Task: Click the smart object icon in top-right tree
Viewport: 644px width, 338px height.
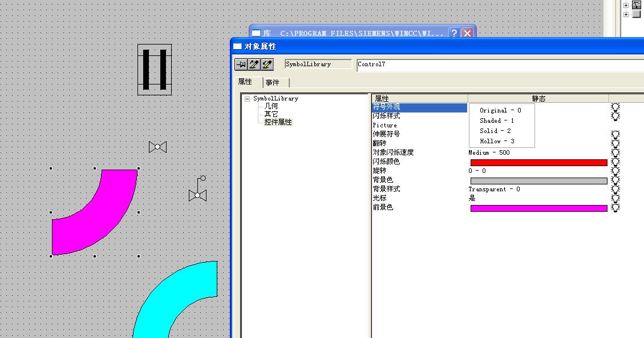Action: 636,5
